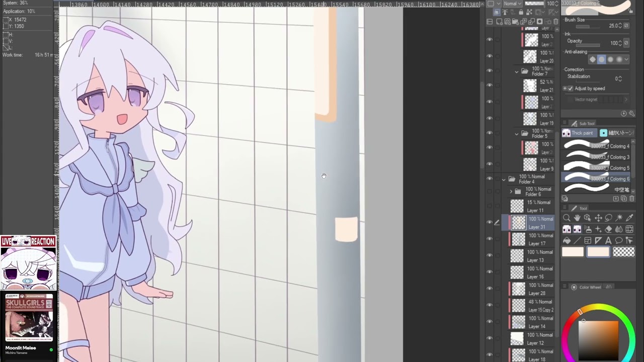Viewport: 644px width, 362px height.
Task: Select the Blend tool
Action: [x=619, y=229]
